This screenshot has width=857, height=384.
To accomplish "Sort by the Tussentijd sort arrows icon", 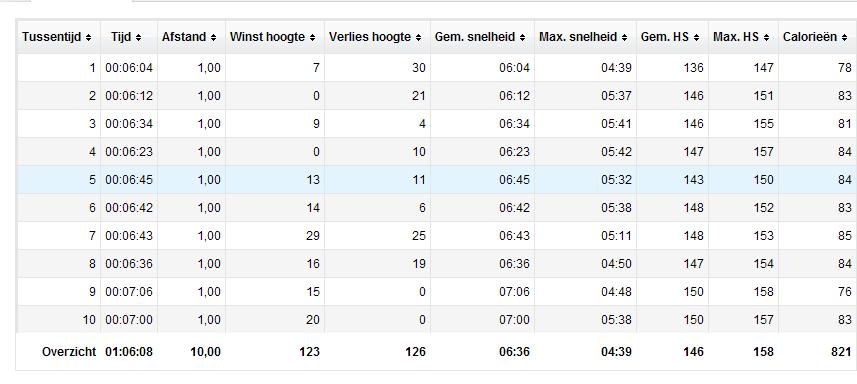I will tap(89, 38).
